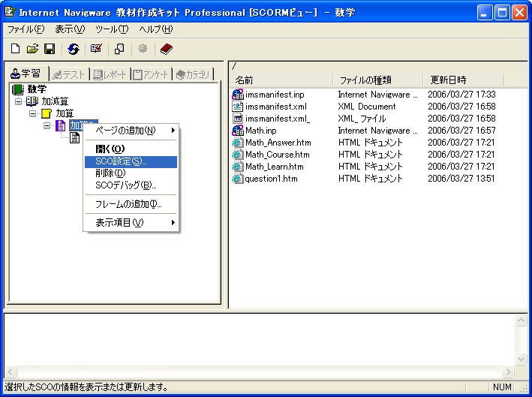Click the refresh globe toolbar icon
The image size is (532, 397).
click(x=74, y=49)
